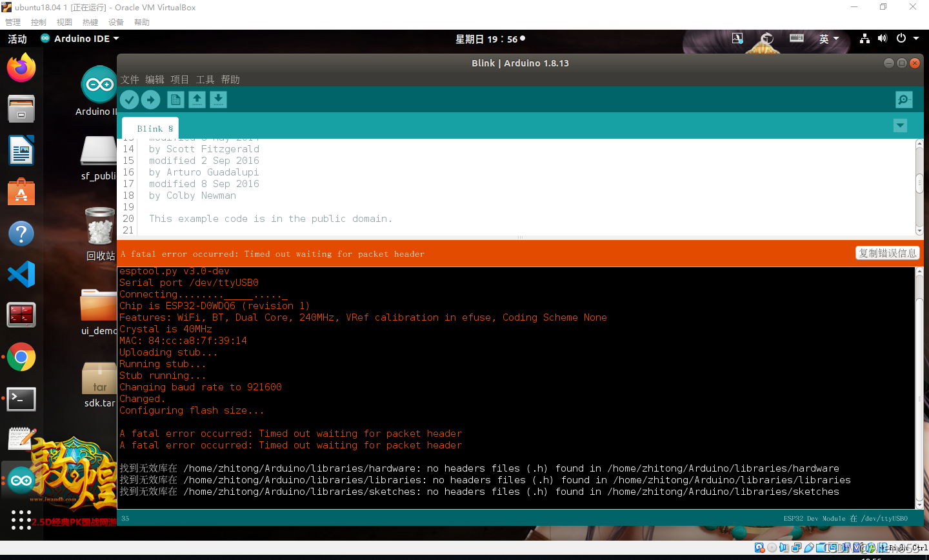Image resolution: width=929 pixels, height=560 pixels.
Task: Click the orange error message banner text
Action: (x=272, y=254)
